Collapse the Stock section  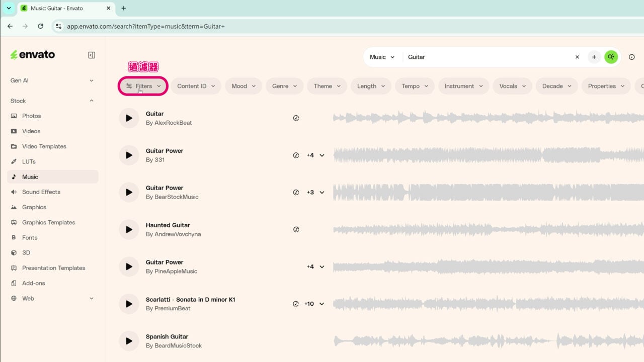[53, 101]
